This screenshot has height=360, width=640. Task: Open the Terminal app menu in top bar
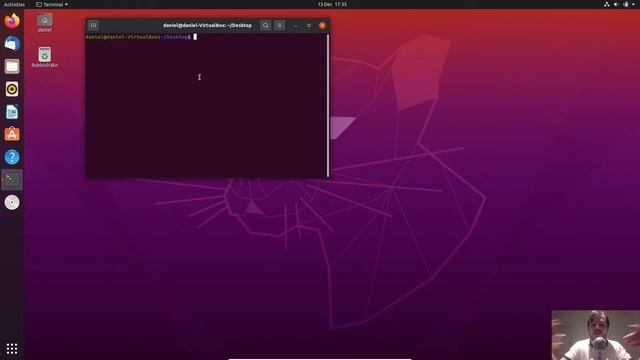[52, 4]
